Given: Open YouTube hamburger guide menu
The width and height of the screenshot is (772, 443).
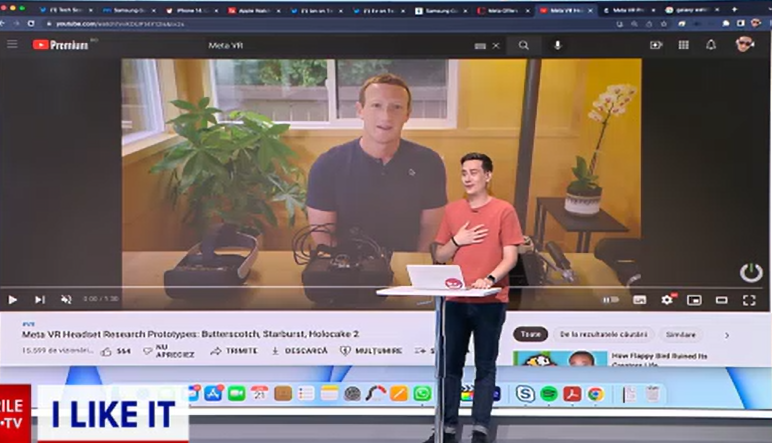Looking at the screenshot, I should pyautogui.click(x=13, y=45).
